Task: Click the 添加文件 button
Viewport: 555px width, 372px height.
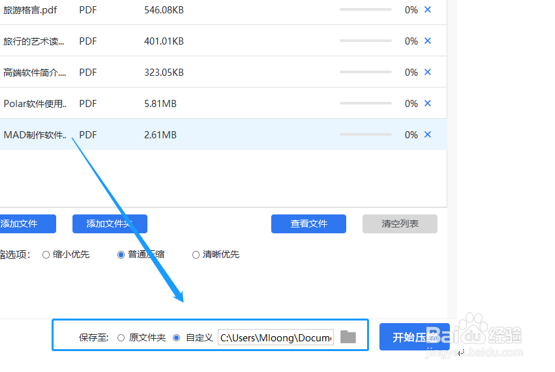Action: click(28, 224)
